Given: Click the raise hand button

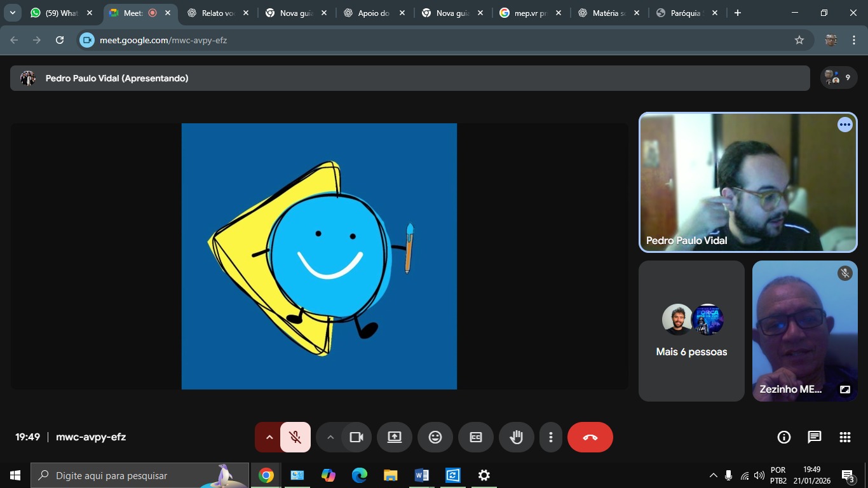Looking at the screenshot, I should 516,437.
